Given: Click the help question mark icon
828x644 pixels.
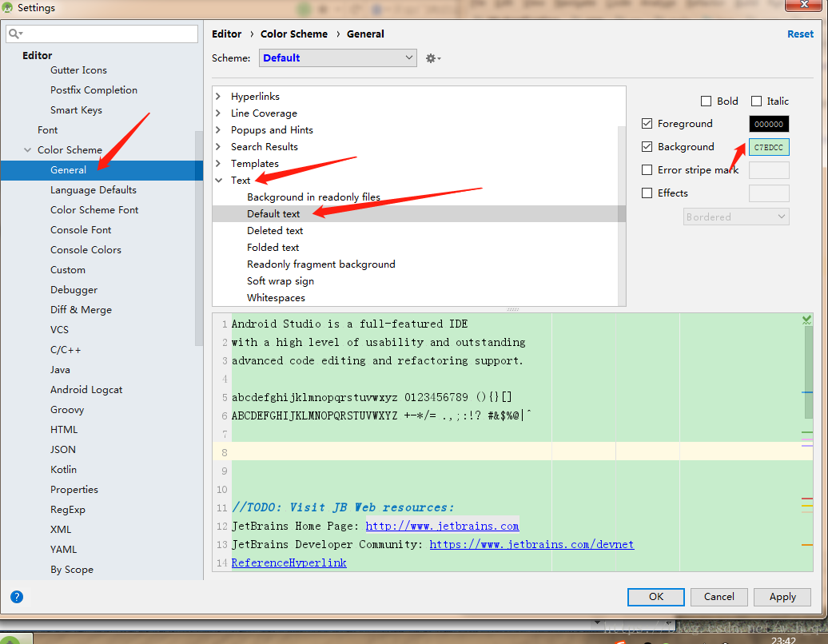Looking at the screenshot, I should (x=17, y=597).
